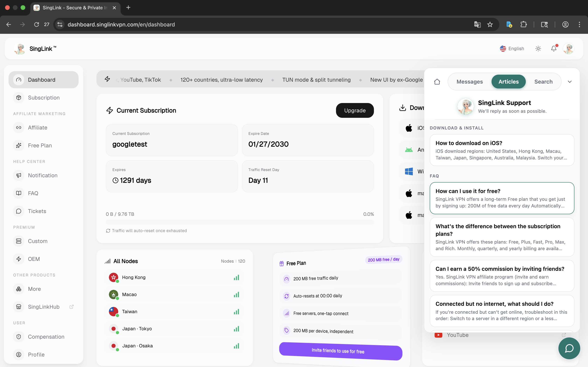Select the Hong Kong node
Image resolution: width=588 pixels, height=367 pixels.
[175, 277]
